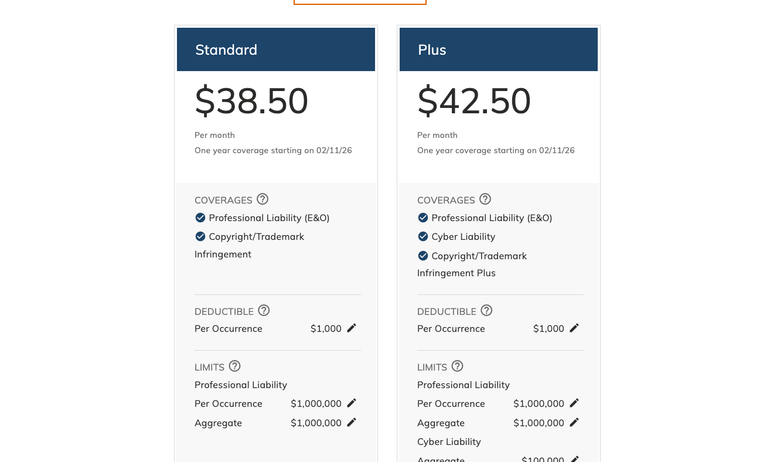Toggle Professional Liability (E&O) check in Plus
770x462 pixels.
pos(423,218)
